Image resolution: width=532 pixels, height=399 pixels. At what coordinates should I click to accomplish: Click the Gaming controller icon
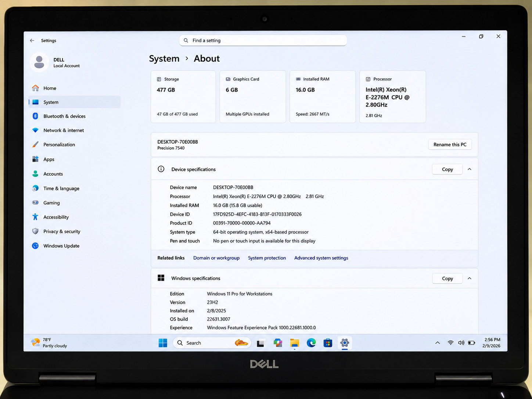35,202
